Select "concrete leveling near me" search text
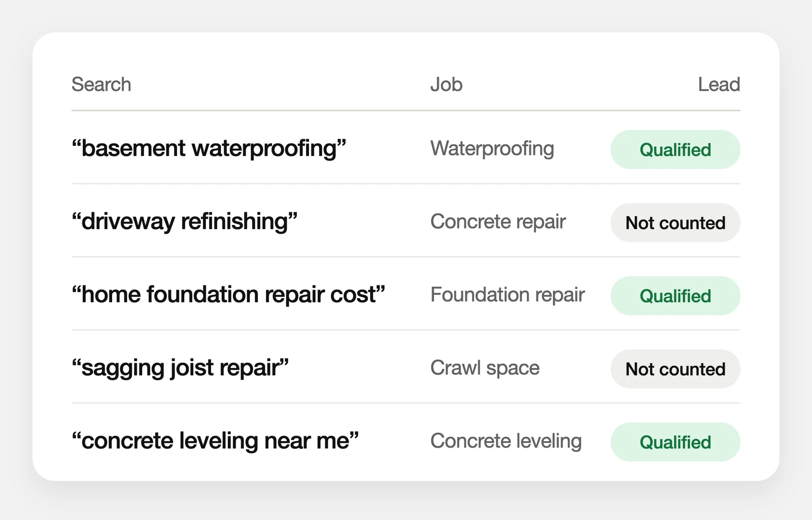This screenshot has width=812, height=520. (x=215, y=441)
